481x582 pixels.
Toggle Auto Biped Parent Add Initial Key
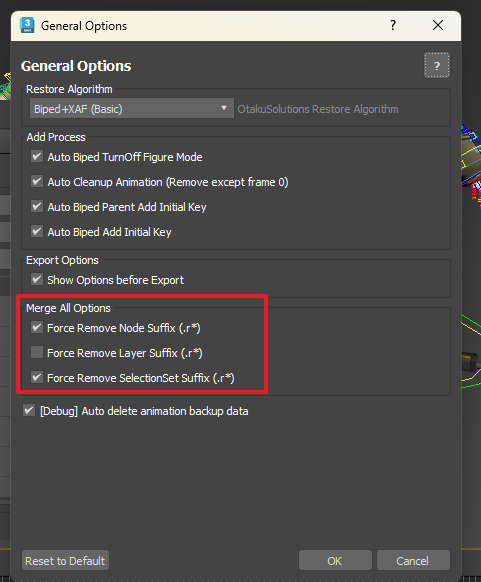tap(37, 206)
